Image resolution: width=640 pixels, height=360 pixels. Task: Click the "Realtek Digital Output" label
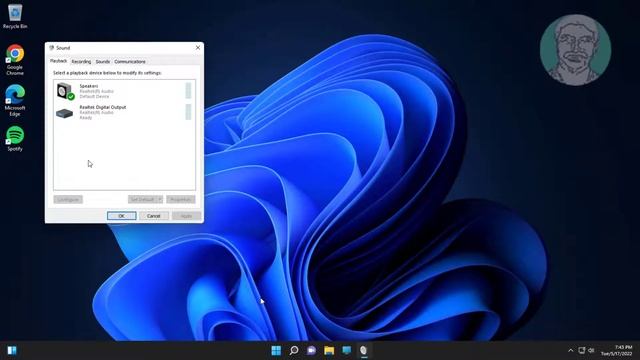point(103,107)
